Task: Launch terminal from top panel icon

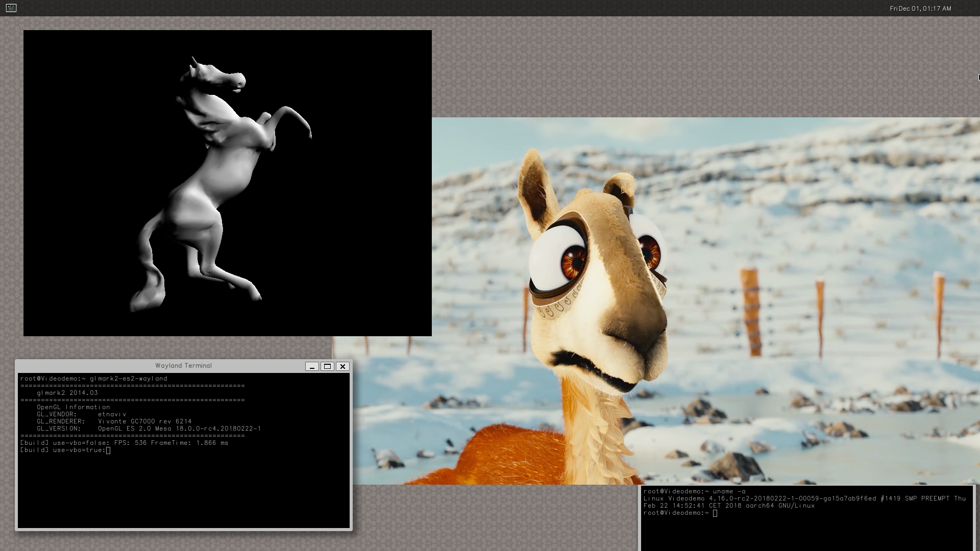Action: (11, 8)
